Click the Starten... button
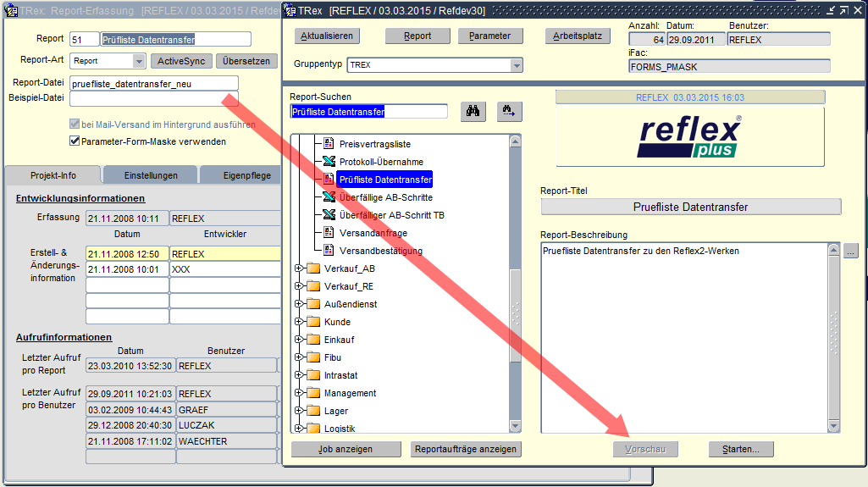Viewport: 868px width, 487px height. 741,449
